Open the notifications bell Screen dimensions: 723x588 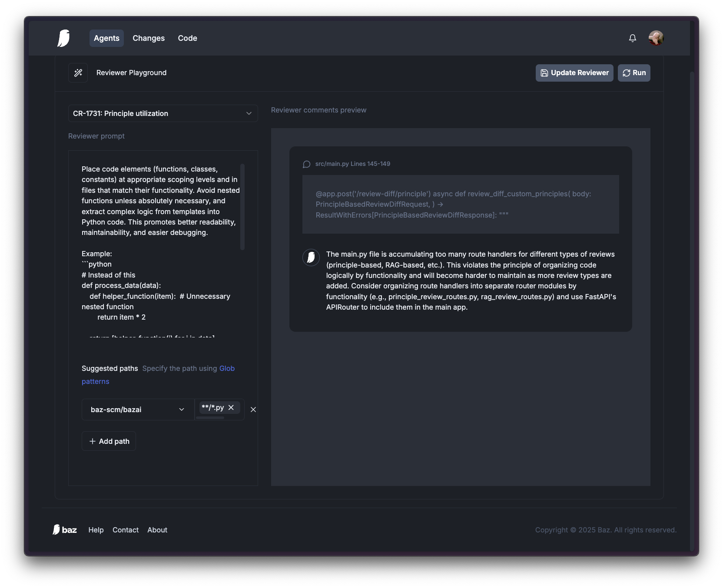pos(633,38)
